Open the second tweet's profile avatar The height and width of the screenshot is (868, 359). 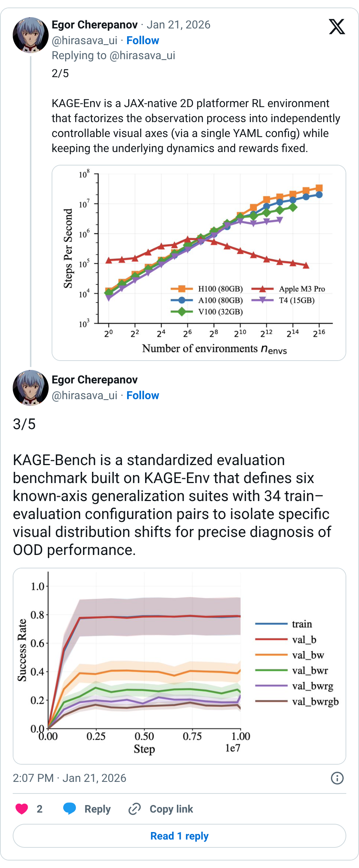point(31,388)
